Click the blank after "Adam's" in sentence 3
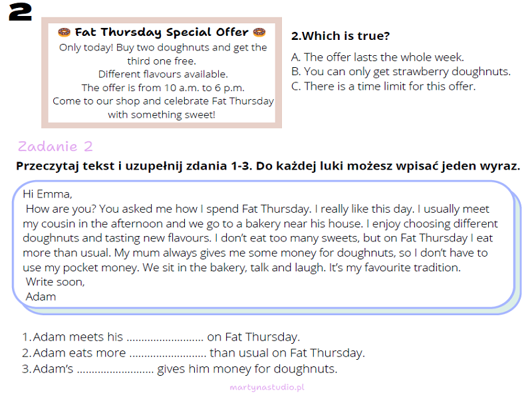Image resolution: width=532 pixels, height=399 pixels. click(115, 369)
